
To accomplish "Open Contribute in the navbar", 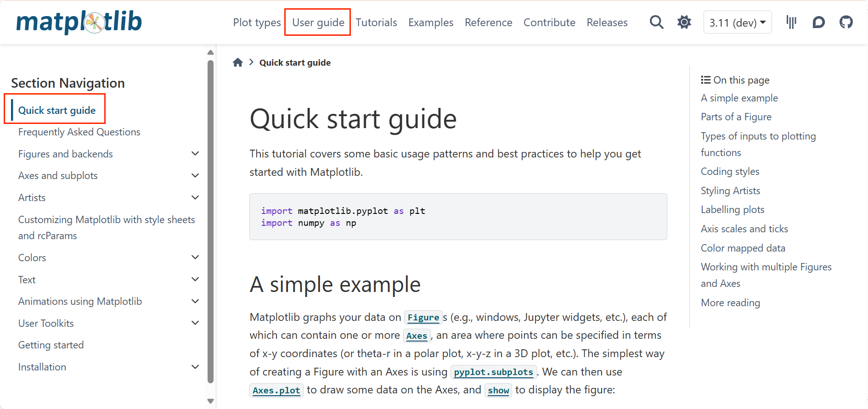I will point(549,22).
